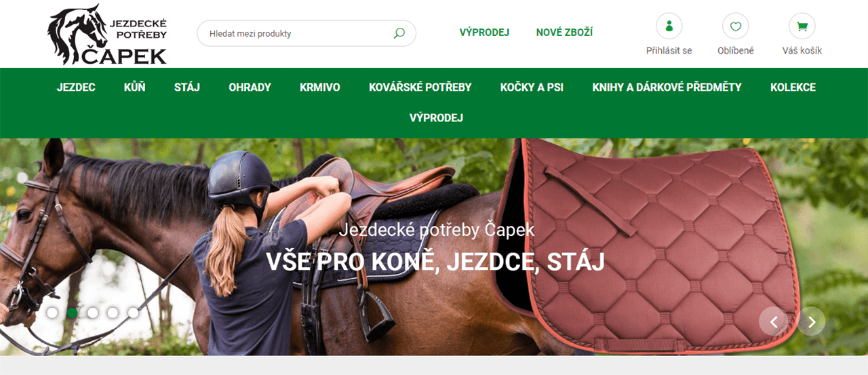Go to the previous banner slide arrow
Image resolution: width=868 pixels, height=375 pixels.
point(773,321)
